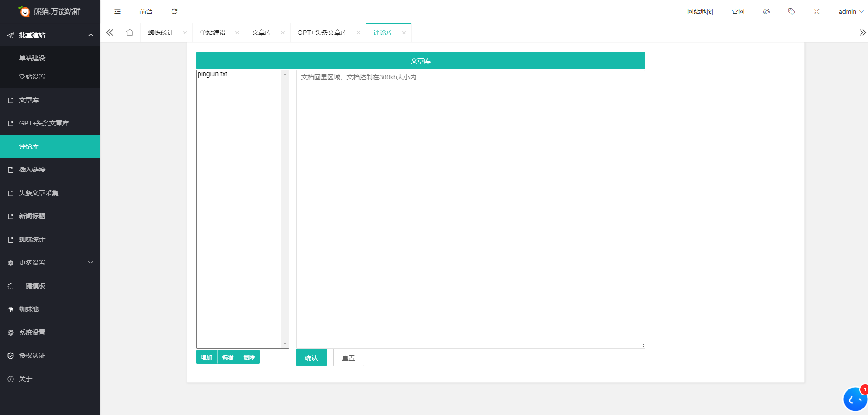Image resolution: width=868 pixels, height=415 pixels.
Task: Click the 前台 link
Action: 146,12
